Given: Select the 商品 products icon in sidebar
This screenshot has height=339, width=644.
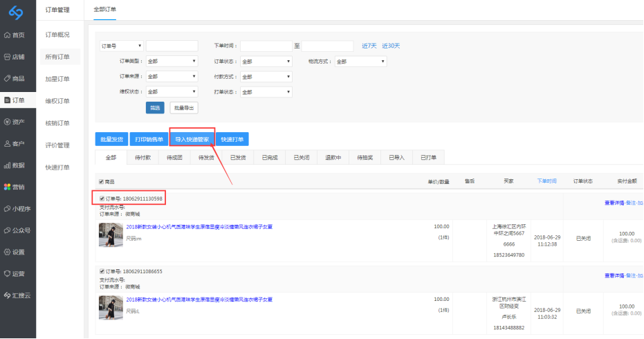Looking at the screenshot, I should (x=7, y=78).
